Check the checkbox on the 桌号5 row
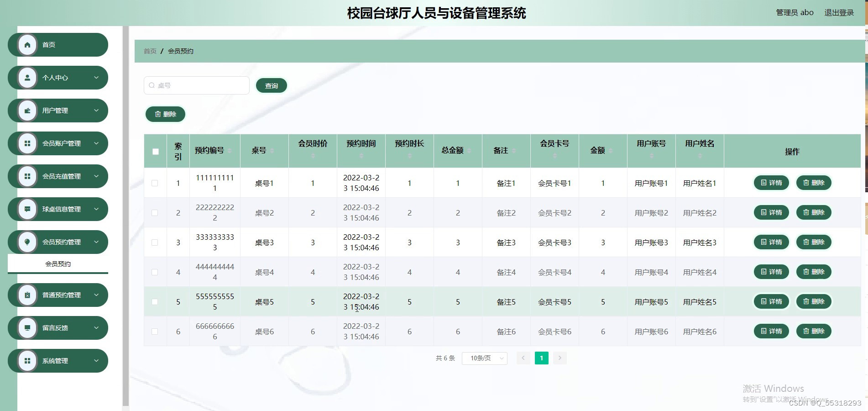This screenshot has height=411, width=868. coord(155,301)
